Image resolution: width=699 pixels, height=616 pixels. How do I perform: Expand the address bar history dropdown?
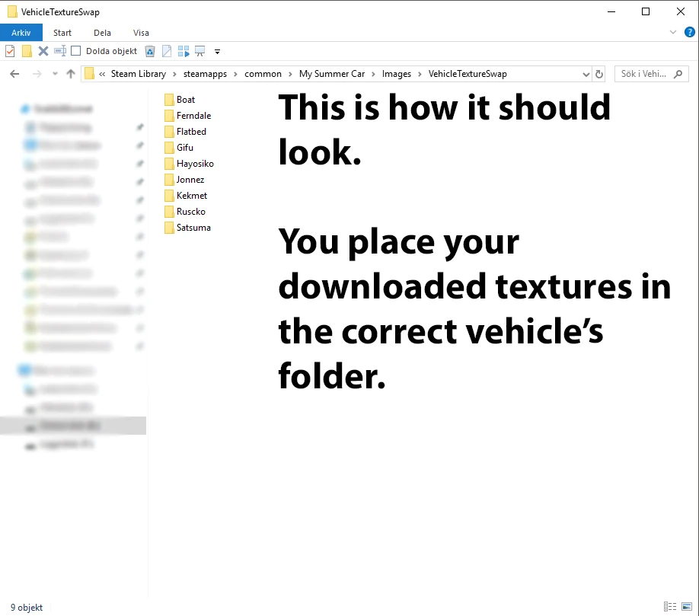(x=586, y=74)
